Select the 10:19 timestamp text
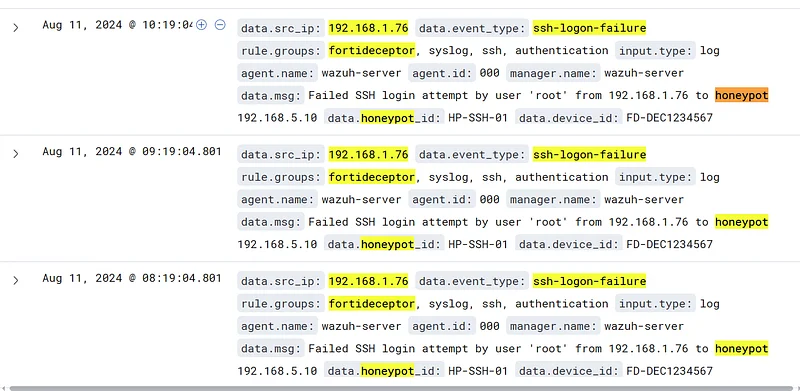The image size is (800, 391). [x=117, y=25]
